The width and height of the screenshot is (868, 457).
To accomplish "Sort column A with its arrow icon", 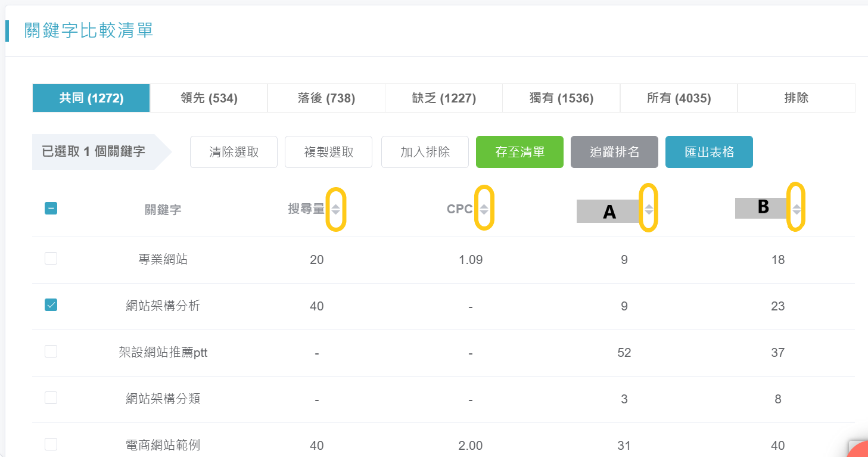I will (x=649, y=210).
